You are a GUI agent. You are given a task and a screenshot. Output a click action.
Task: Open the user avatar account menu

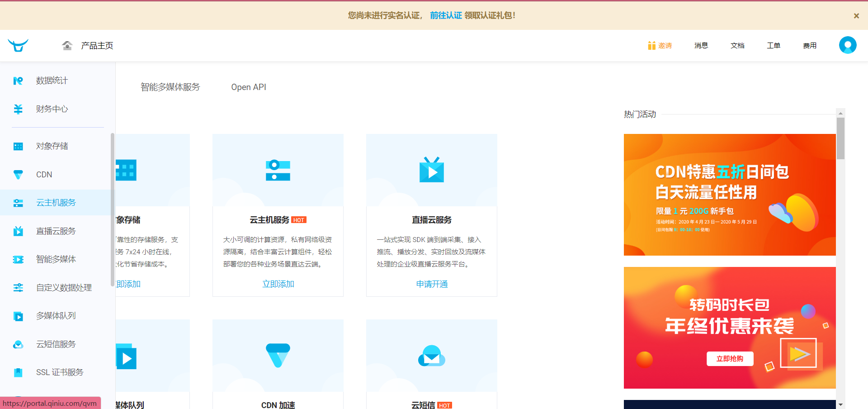[x=848, y=45]
